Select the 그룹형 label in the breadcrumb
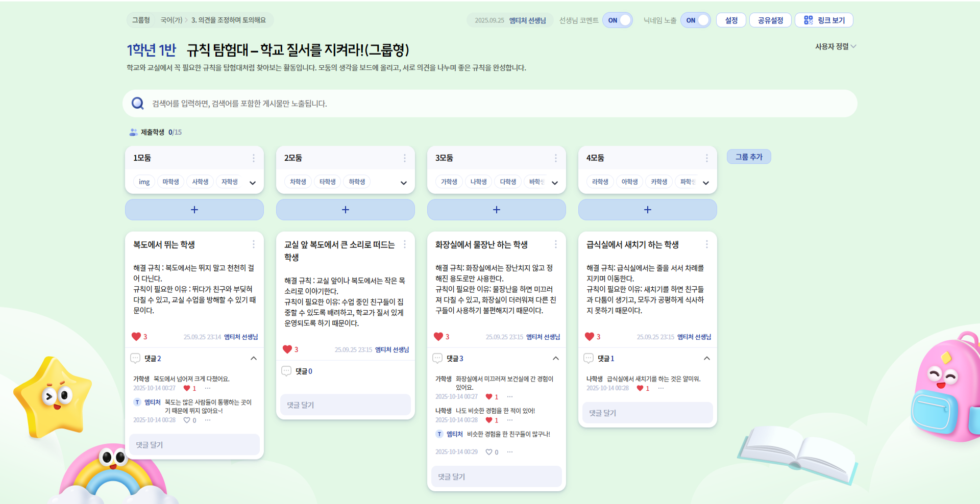The height and width of the screenshot is (504, 980). point(141,20)
